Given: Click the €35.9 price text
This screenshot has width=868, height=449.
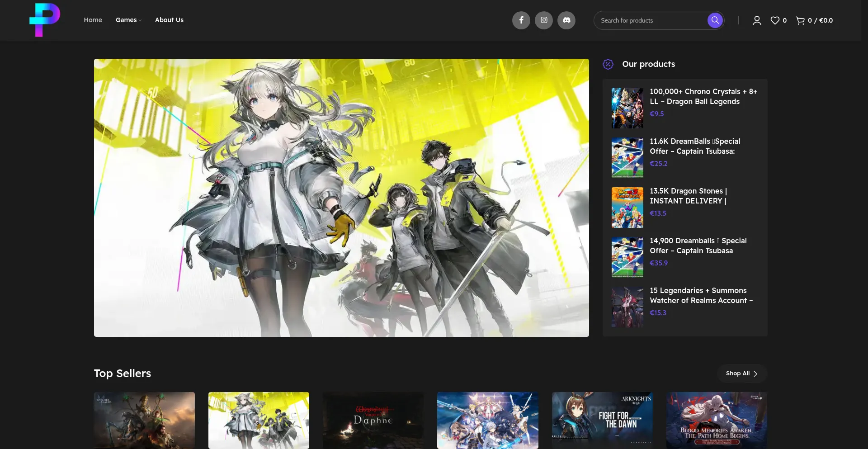Looking at the screenshot, I should point(659,263).
